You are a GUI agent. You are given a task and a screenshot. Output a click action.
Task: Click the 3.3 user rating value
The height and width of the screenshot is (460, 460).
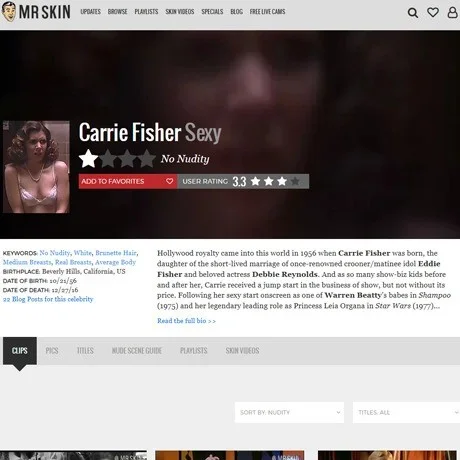coord(239,181)
